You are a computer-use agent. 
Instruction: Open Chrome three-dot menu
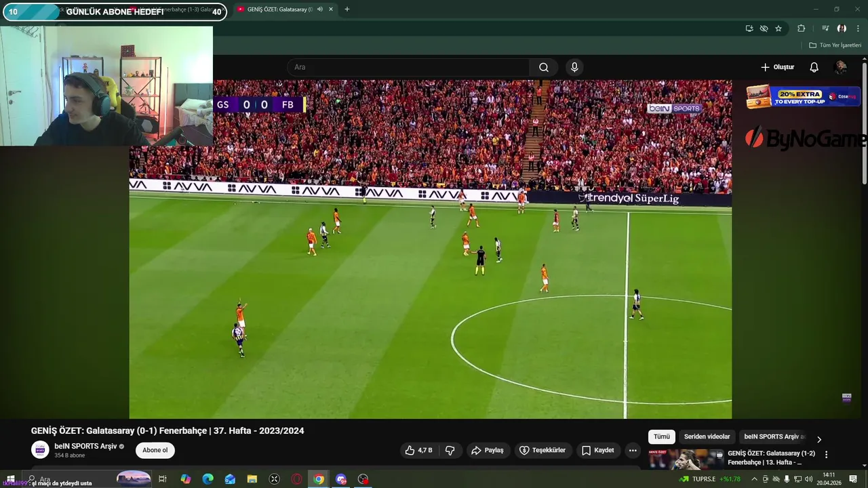coord(857,28)
